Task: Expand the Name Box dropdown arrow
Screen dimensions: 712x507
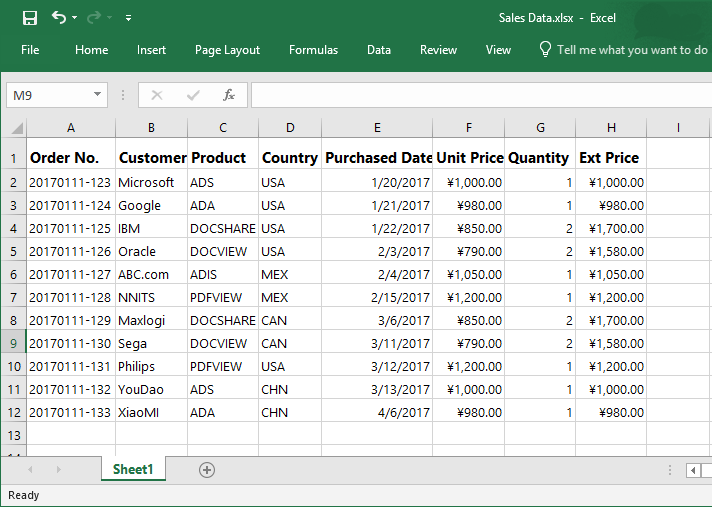Action: [97, 94]
